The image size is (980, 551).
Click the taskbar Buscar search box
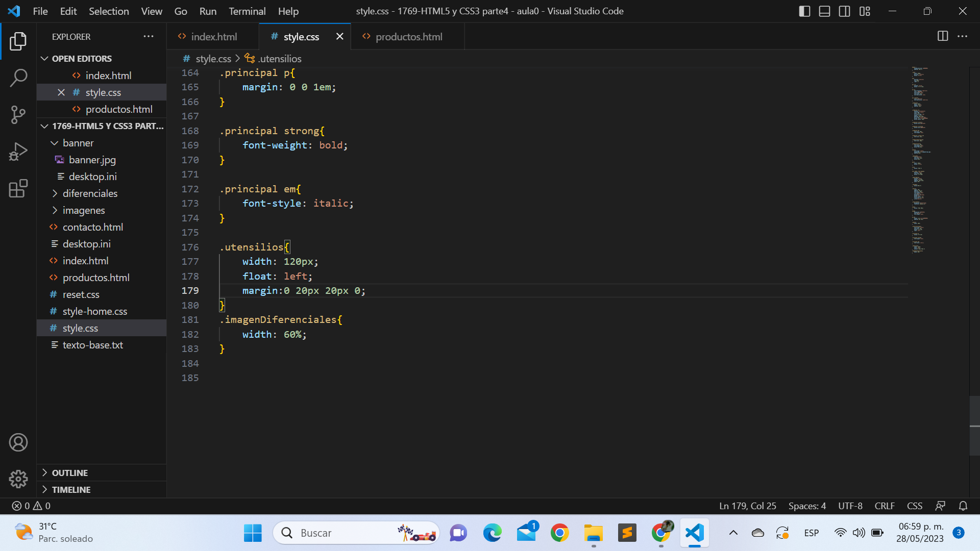[x=356, y=533]
